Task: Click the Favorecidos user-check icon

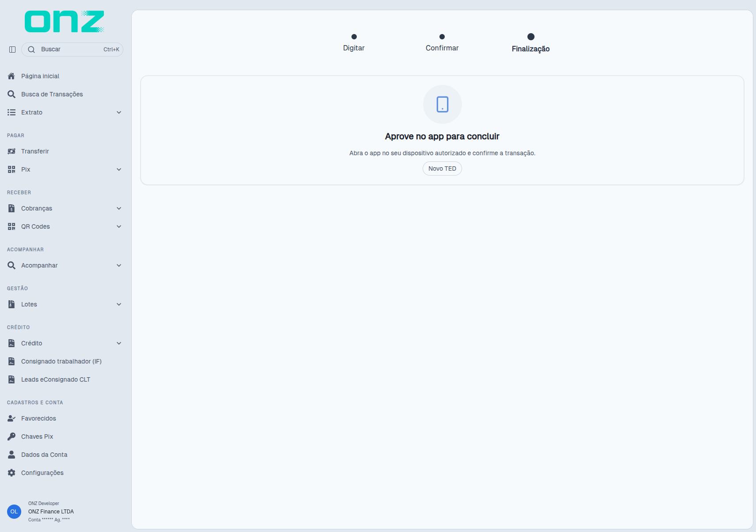Action: pyautogui.click(x=11, y=418)
